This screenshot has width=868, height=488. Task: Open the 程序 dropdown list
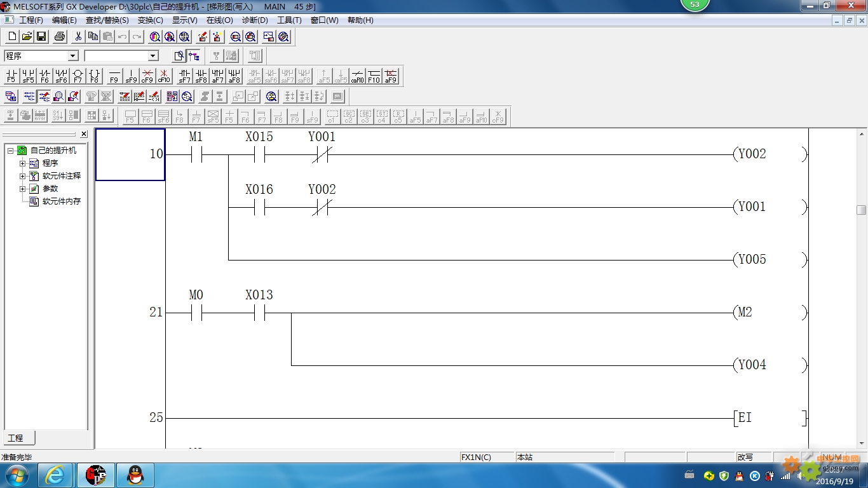click(x=73, y=56)
